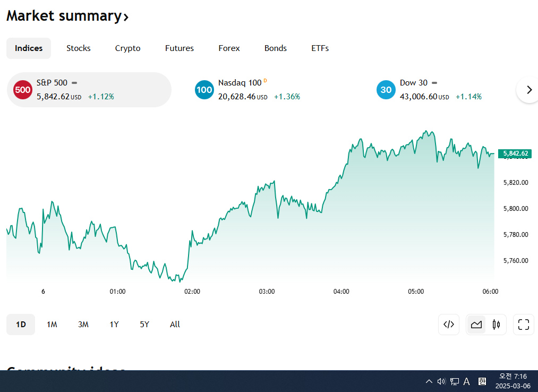Click the Nasdaq 100 +1.36% change value
This screenshot has height=392, width=538.
(x=287, y=97)
